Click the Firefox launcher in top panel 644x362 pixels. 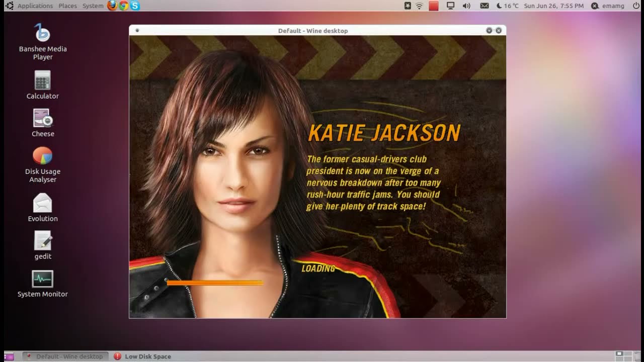(x=112, y=6)
